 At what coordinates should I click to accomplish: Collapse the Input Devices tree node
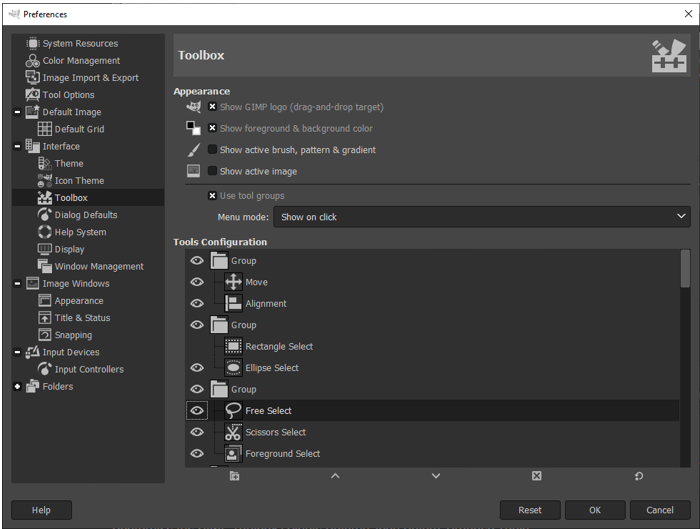pos(17,352)
